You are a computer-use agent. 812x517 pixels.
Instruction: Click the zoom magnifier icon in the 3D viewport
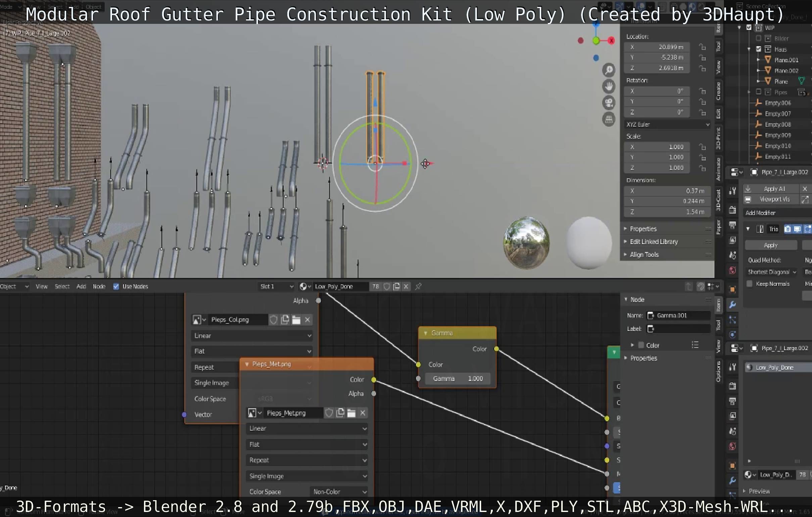coord(609,70)
